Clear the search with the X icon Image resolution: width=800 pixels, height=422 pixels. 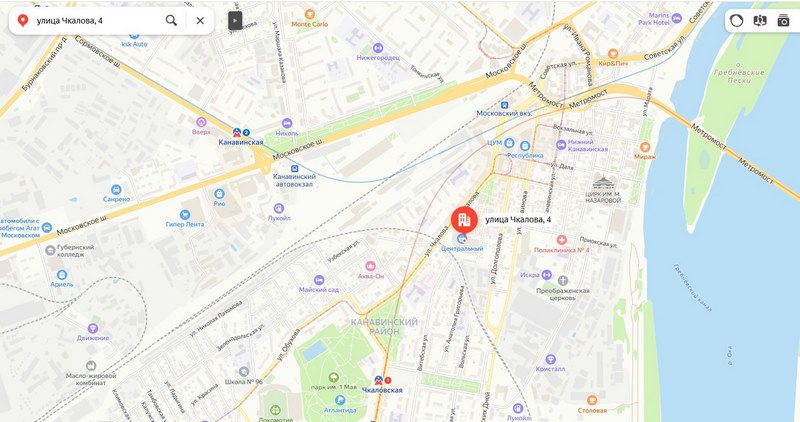(200, 20)
